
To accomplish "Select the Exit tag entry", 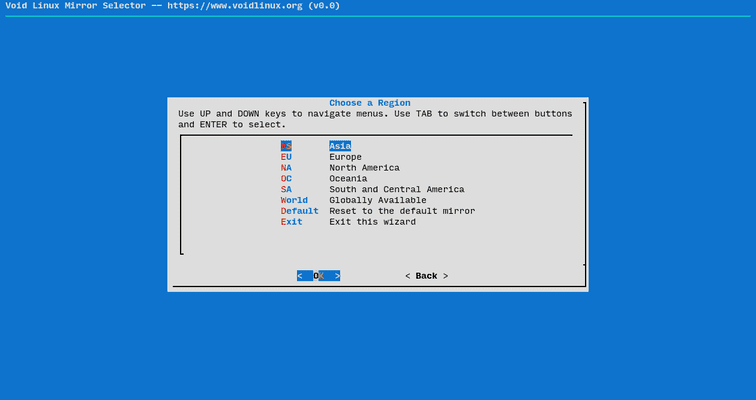I will pos(291,222).
